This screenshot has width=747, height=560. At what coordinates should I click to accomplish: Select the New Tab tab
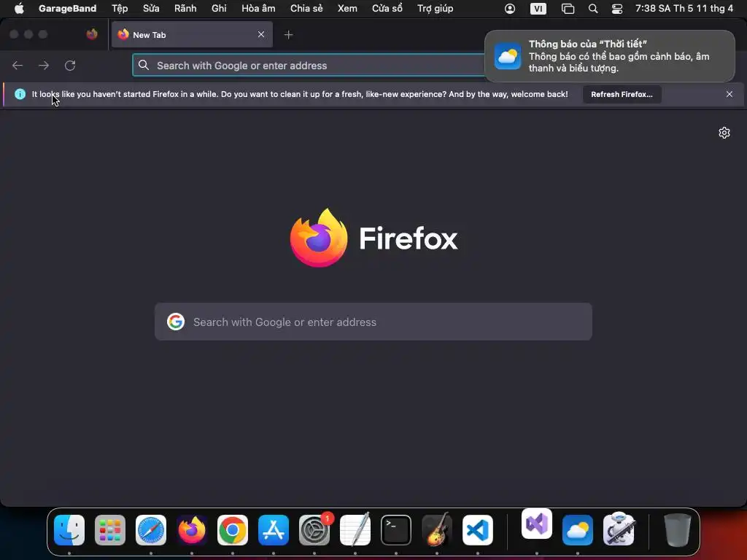(x=192, y=35)
